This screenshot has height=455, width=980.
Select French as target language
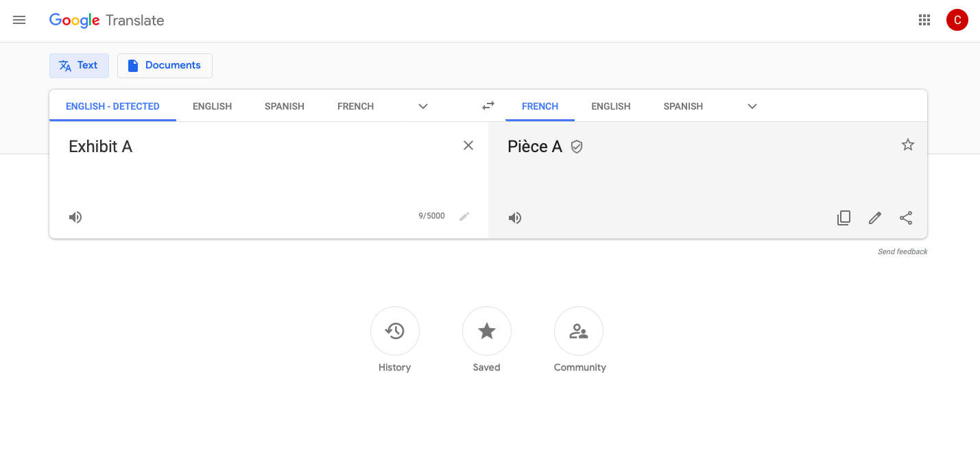tap(540, 106)
